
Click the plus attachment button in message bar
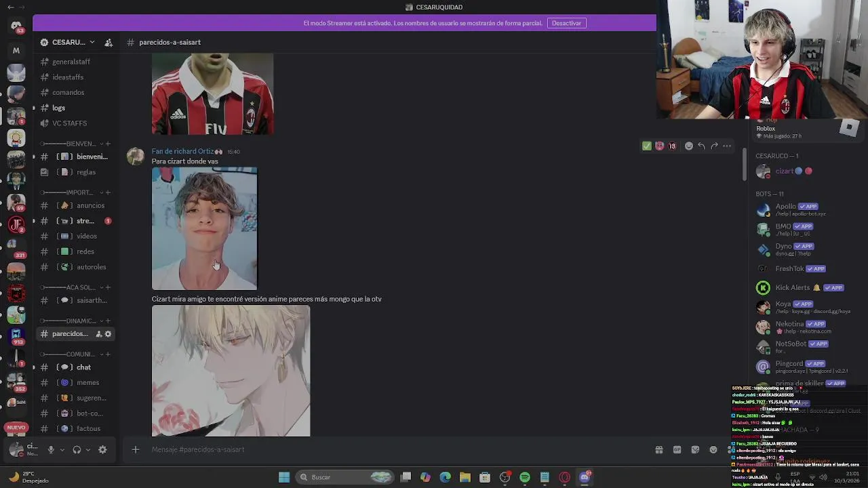point(135,449)
